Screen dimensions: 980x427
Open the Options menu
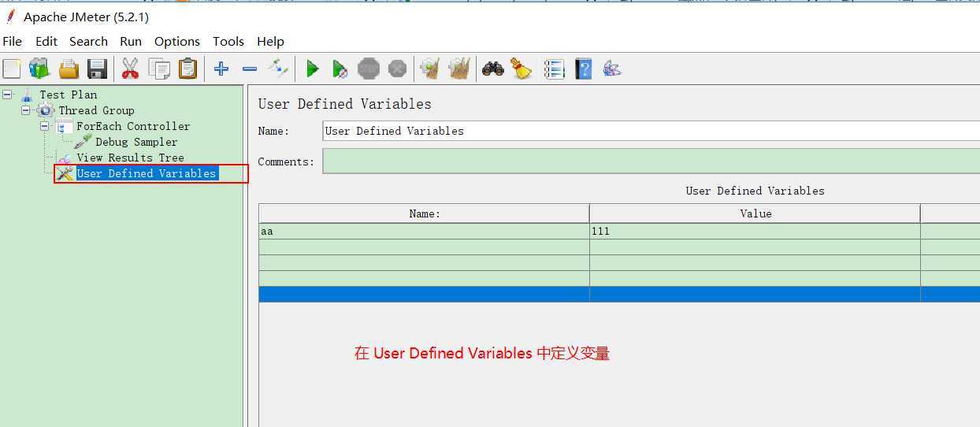177,41
